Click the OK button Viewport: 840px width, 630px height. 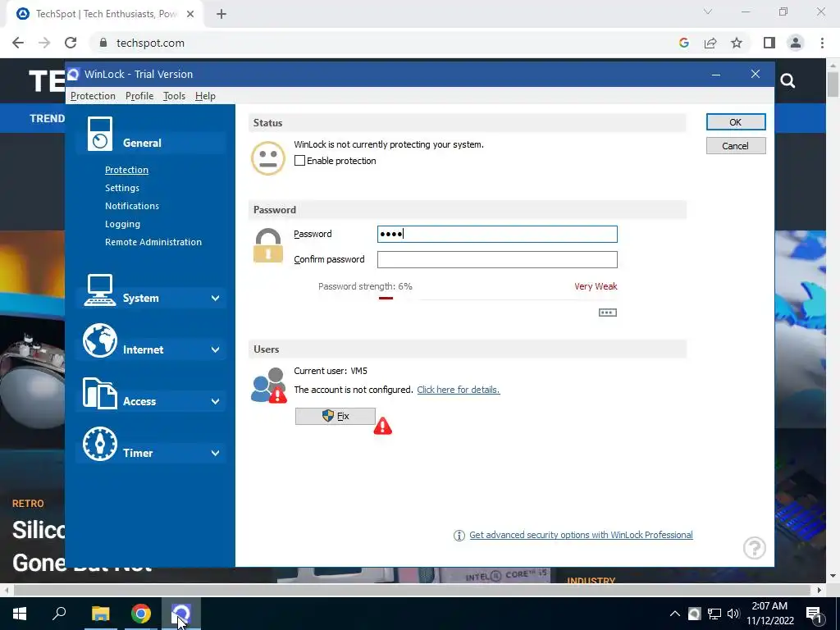tap(736, 122)
